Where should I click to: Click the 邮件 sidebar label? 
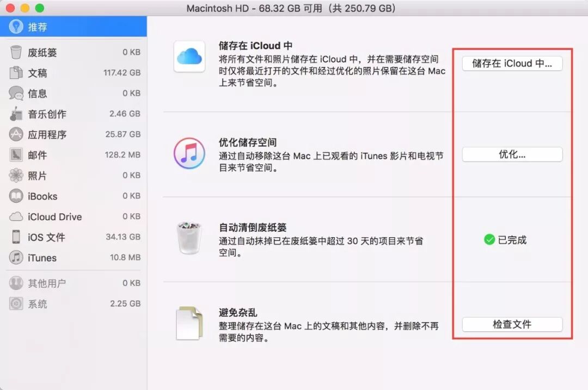pos(37,154)
